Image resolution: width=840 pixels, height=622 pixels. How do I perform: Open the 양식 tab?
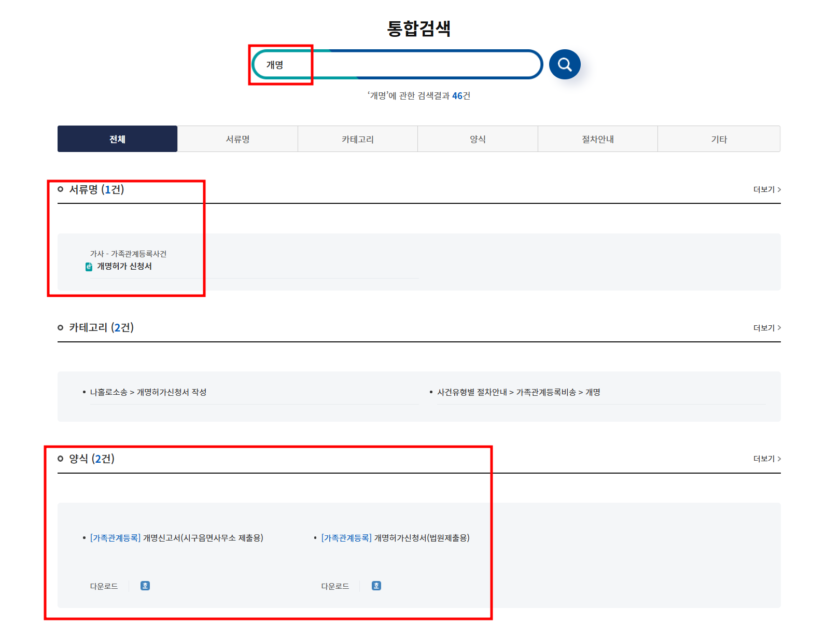pyautogui.click(x=478, y=139)
